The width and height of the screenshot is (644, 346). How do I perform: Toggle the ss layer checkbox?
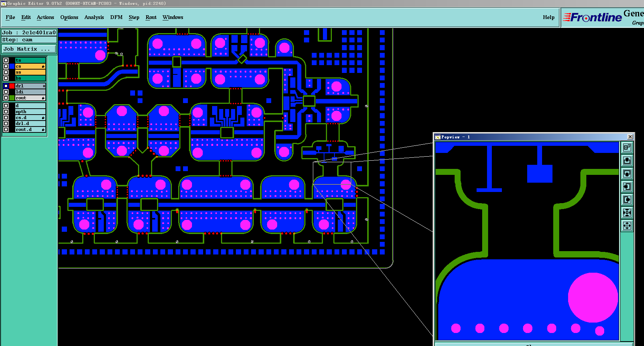click(6, 72)
